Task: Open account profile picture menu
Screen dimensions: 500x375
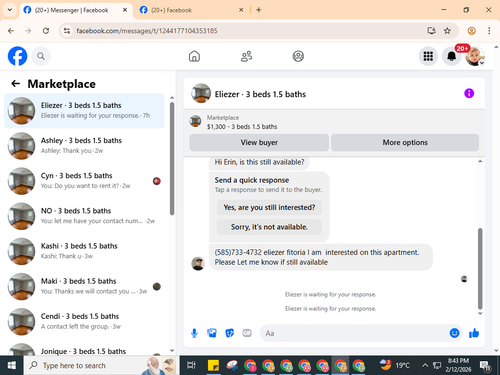Action: [x=475, y=56]
